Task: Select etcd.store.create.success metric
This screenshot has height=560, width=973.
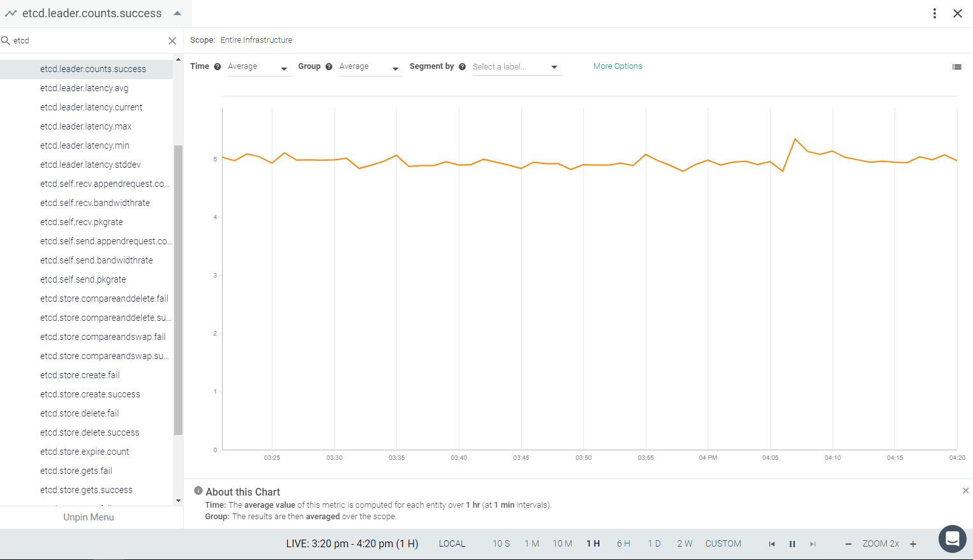Action: (x=90, y=394)
